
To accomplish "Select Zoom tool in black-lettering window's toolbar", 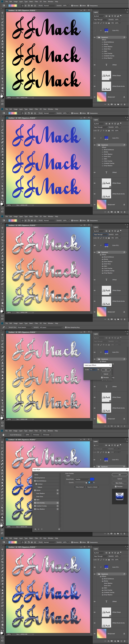I will point(3,91).
